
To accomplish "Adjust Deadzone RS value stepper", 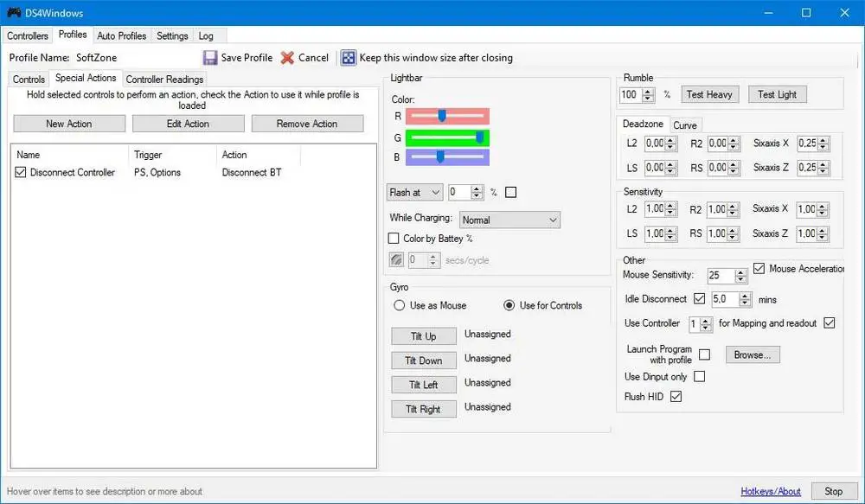I will 734,168.
